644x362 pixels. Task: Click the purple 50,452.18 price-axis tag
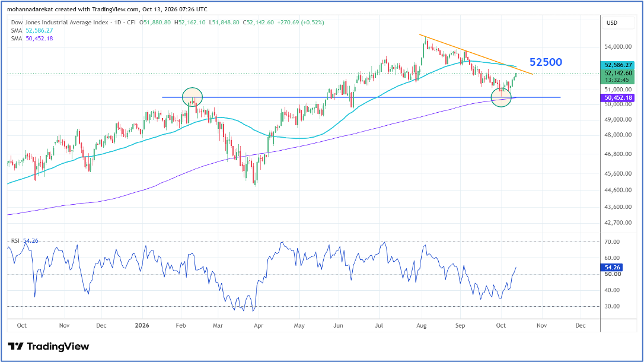(618, 98)
